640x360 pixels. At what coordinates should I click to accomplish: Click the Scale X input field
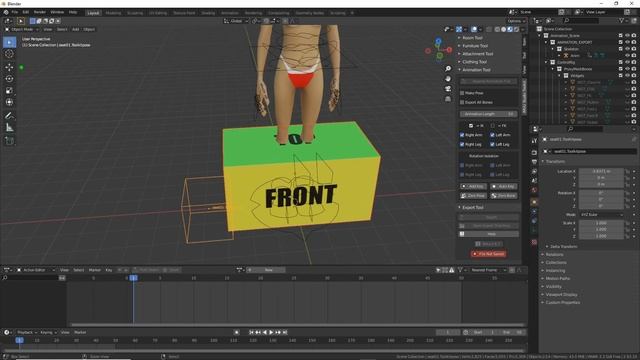pyautogui.click(x=601, y=223)
